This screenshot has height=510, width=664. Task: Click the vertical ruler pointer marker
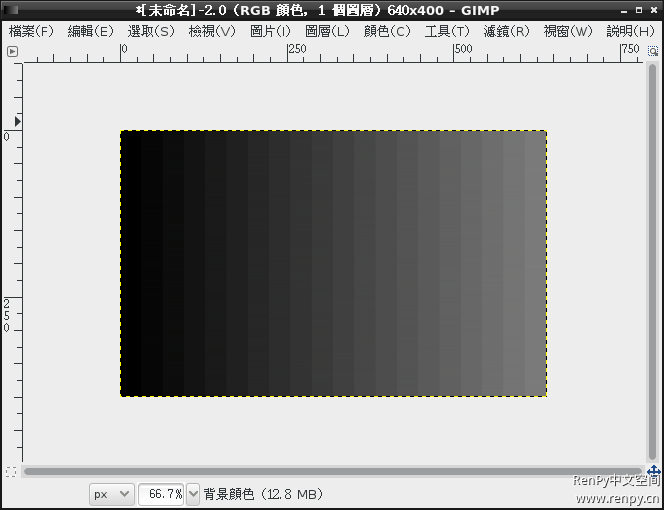(x=17, y=122)
